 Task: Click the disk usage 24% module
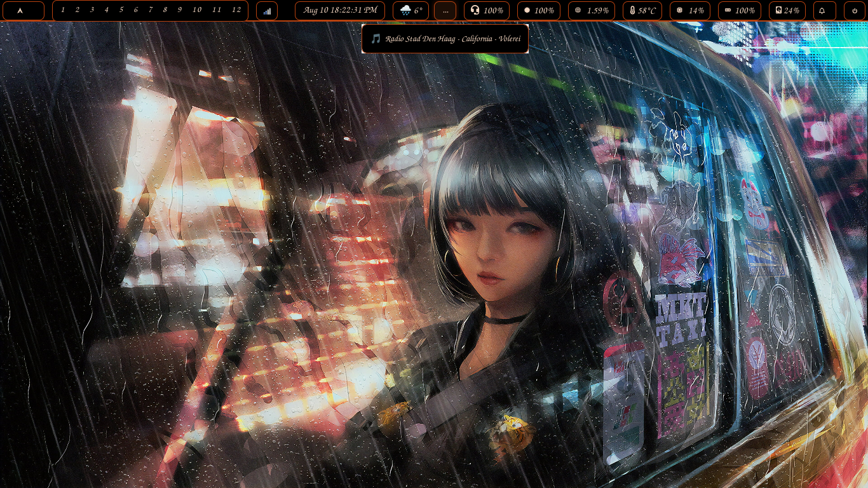tap(787, 11)
